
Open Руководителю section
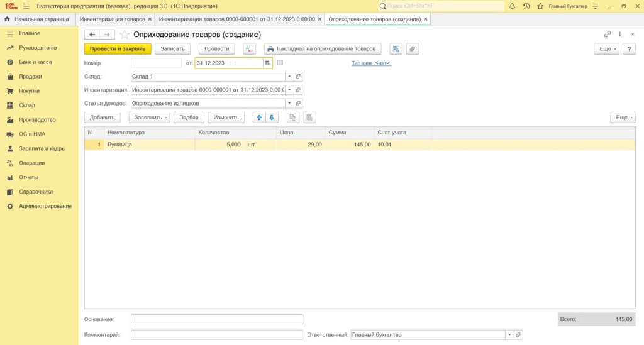[x=40, y=48]
